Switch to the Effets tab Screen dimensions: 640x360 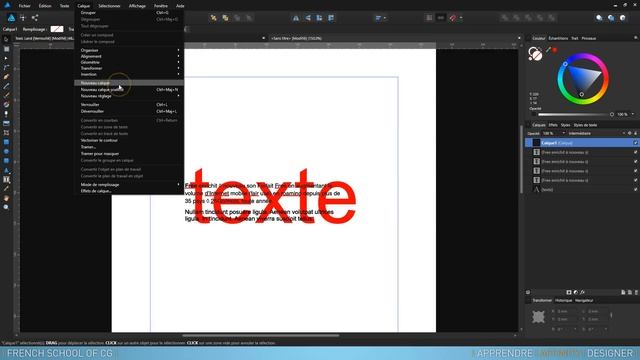tap(553, 125)
